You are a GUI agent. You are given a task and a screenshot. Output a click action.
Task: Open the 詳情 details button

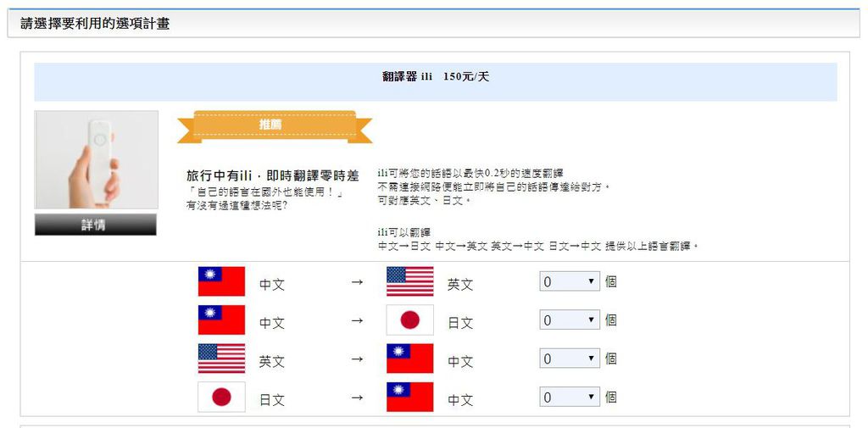pyautogui.click(x=95, y=225)
